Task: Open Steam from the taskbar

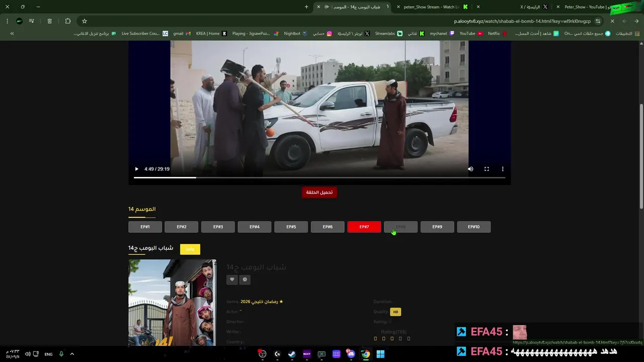Action: 292,354
